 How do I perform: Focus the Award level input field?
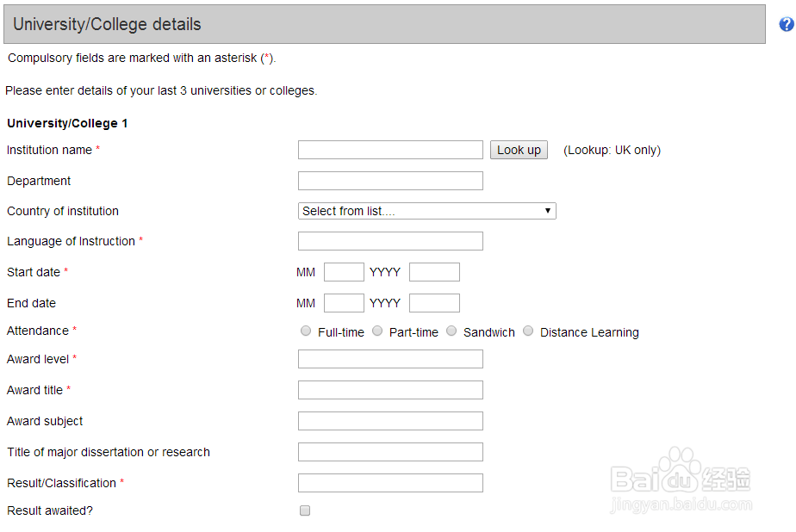[x=390, y=359]
